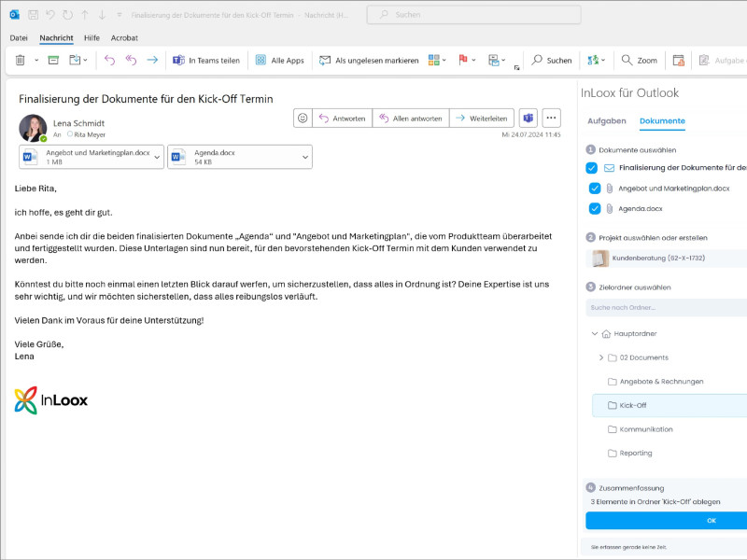This screenshot has height=560, width=747.
Task: Click the Weiterleiten button
Action: click(x=482, y=119)
